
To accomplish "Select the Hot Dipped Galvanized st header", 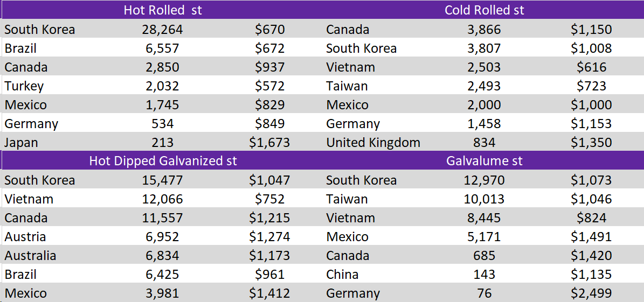I will 163,161.
